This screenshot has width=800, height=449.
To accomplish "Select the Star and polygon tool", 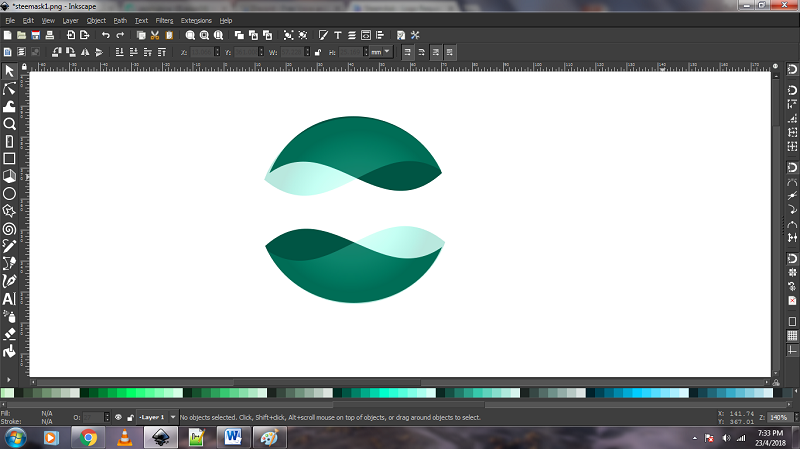I will (9, 211).
